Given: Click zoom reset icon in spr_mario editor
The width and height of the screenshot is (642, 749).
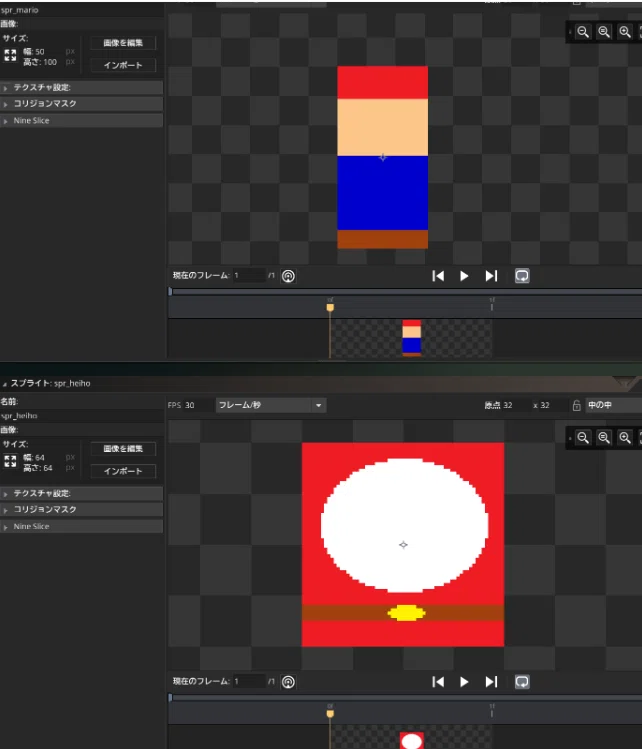Looking at the screenshot, I should (x=604, y=32).
